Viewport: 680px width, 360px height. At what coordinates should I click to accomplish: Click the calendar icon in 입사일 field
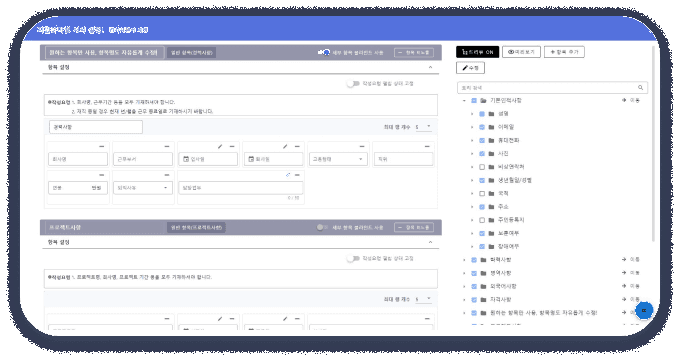tap(186, 159)
